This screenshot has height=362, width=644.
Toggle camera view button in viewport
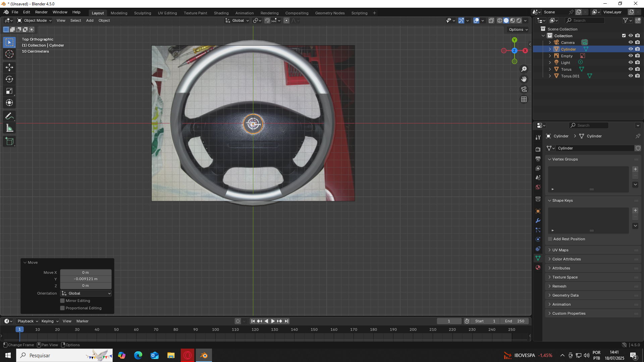click(x=524, y=89)
